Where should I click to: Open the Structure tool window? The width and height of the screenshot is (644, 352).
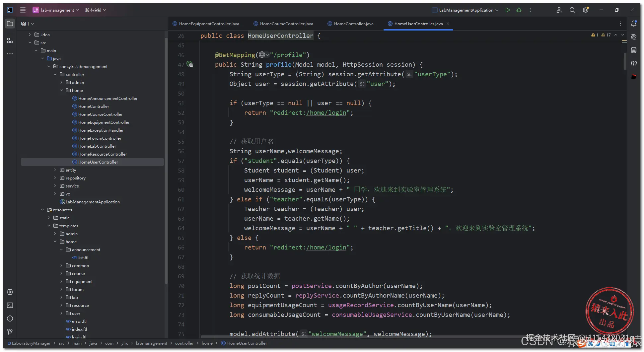10,40
